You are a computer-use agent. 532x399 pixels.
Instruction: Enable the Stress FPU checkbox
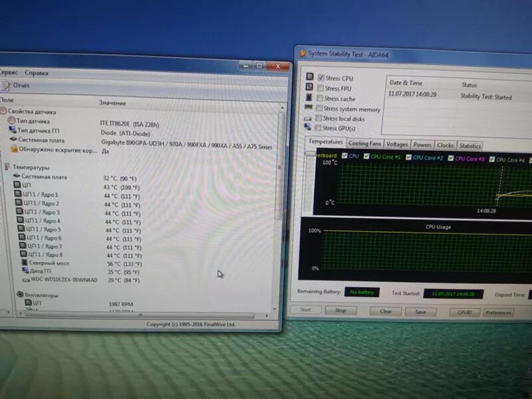click(321, 88)
